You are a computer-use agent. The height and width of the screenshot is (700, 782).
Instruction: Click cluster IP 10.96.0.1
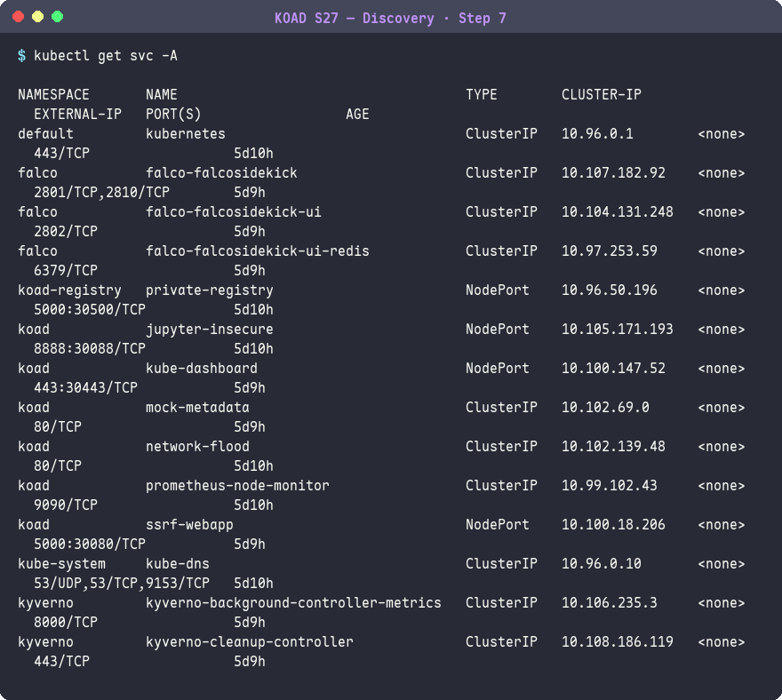[x=597, y=133]
